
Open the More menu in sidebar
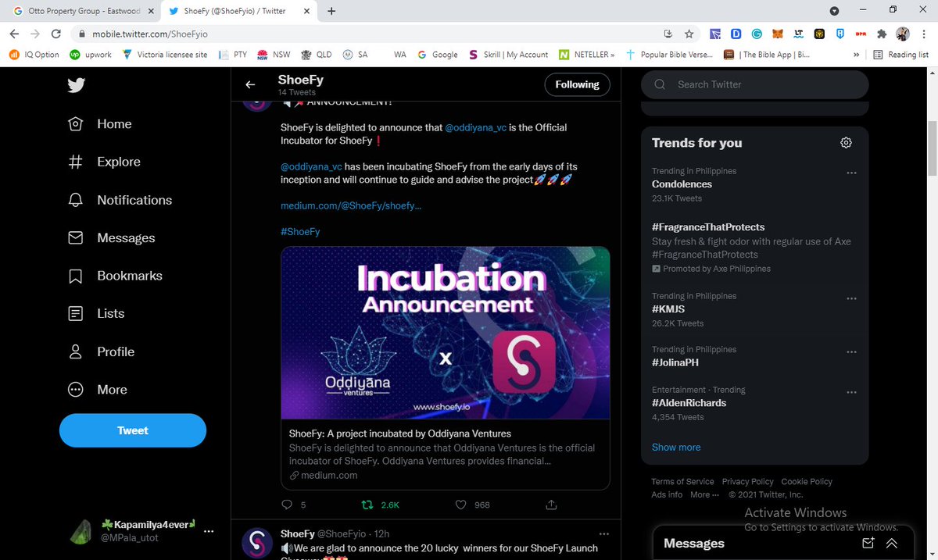tap(98, 390)
